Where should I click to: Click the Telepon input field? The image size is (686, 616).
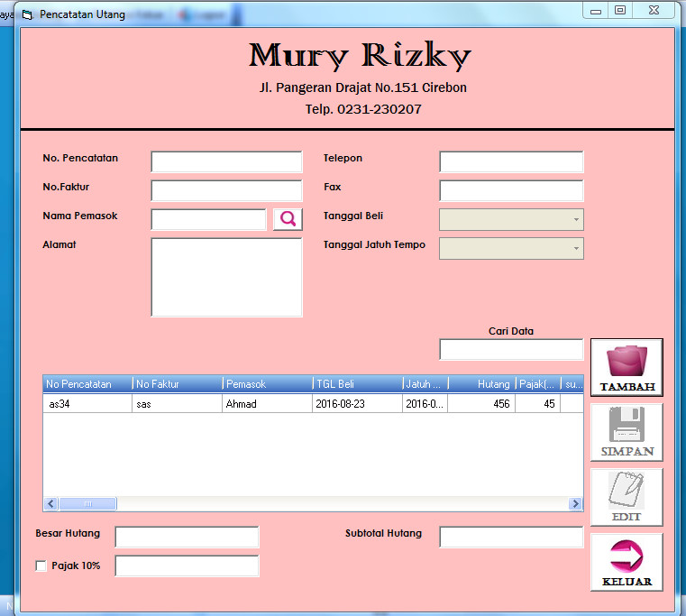point(510,162)
